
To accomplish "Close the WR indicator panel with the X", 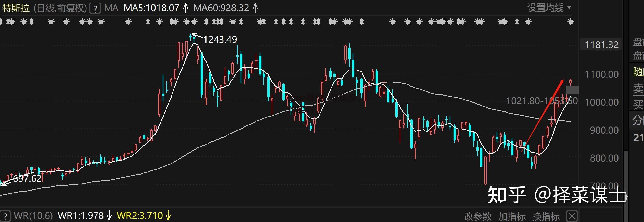I will (x=572, y=216).
